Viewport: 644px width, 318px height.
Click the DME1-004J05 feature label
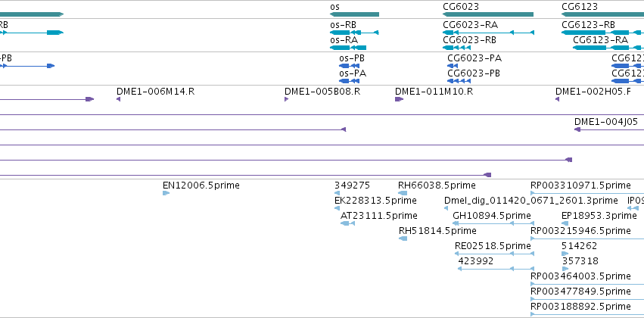(x=606, y=121)
